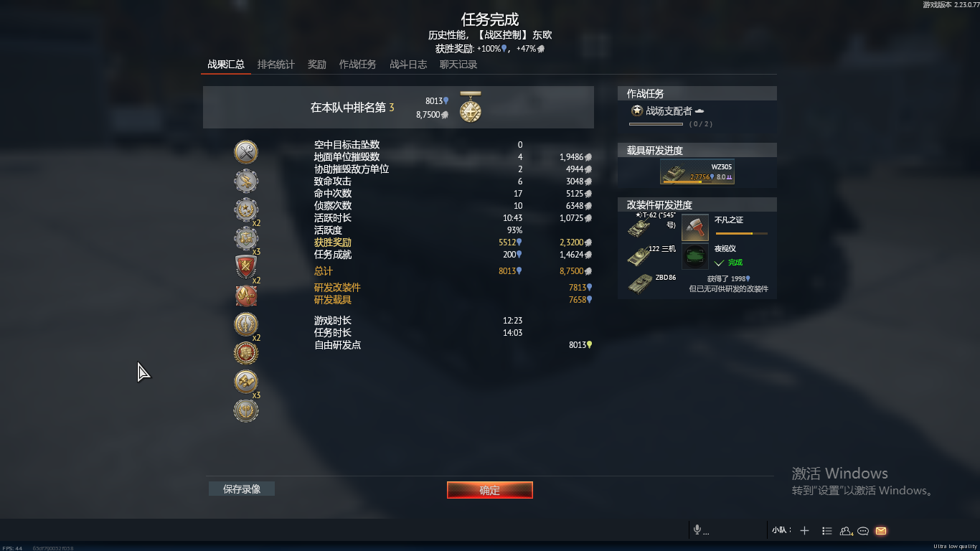Click the 保存录像 save replay button

click(242, 489)
